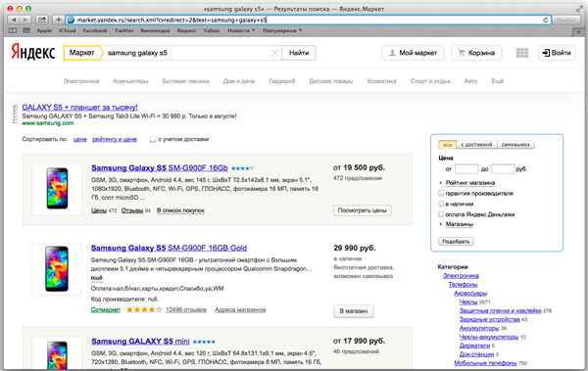Enable the «с учетом доставки» checkbox
The image size is (588, 371).
click(153, 139)
